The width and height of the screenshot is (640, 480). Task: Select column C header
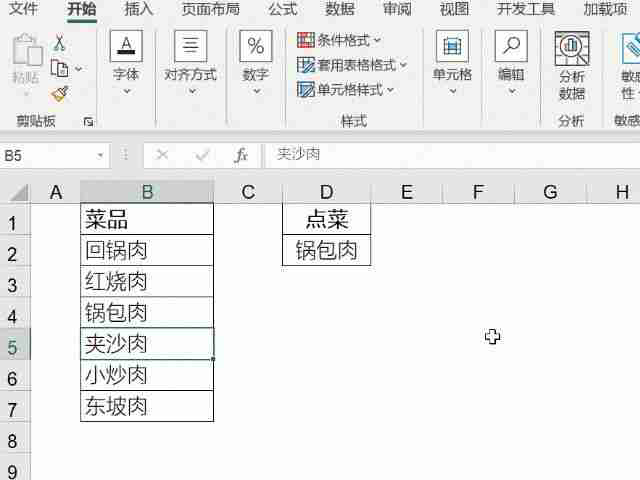pos(248,192)
